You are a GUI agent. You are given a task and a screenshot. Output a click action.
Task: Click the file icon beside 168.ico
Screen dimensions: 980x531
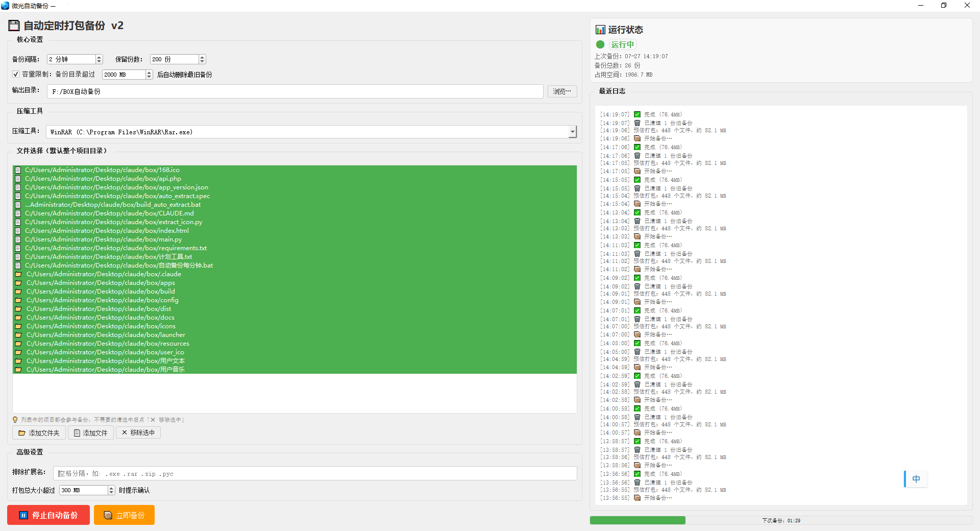click(18, 170)
